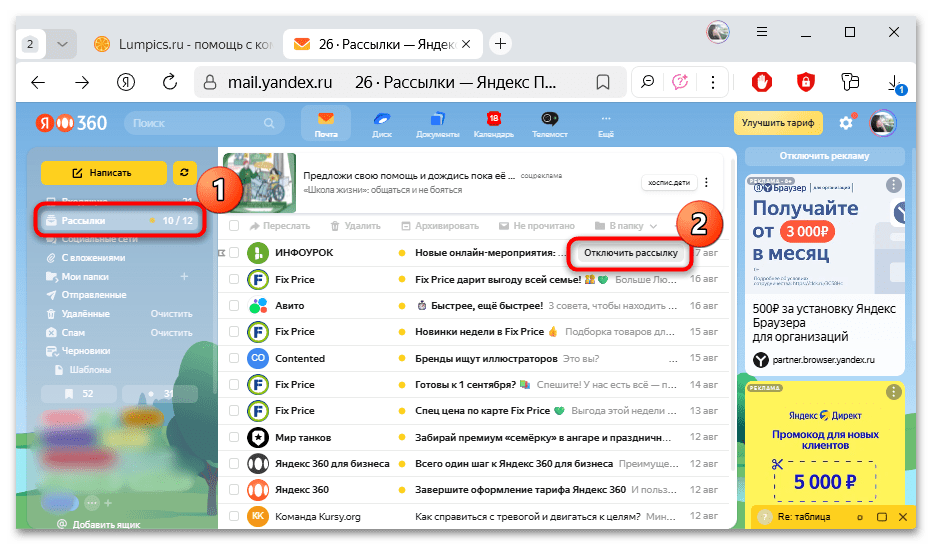
Task: Open the Черновики folder
Action: (86, 351)
